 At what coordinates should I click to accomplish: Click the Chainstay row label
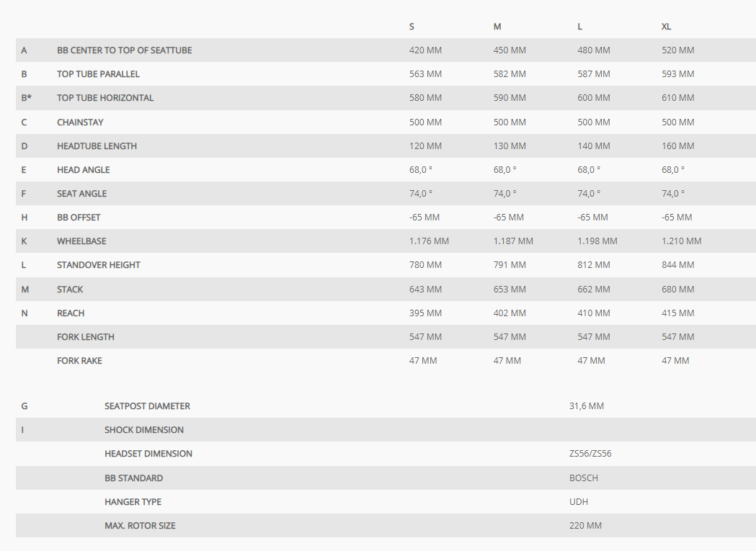click(80, 122)
